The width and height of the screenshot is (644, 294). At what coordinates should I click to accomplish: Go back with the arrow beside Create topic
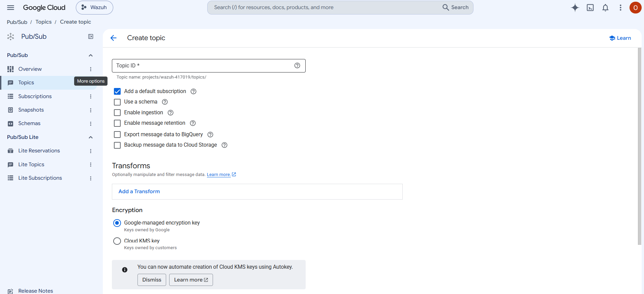click(x=114, y=38)
